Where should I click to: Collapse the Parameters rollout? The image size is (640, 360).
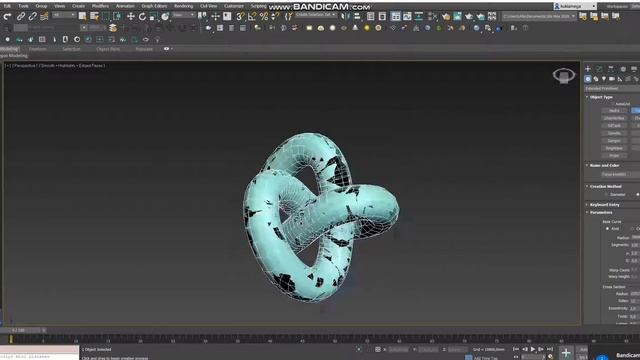click(x=601, y=212)
